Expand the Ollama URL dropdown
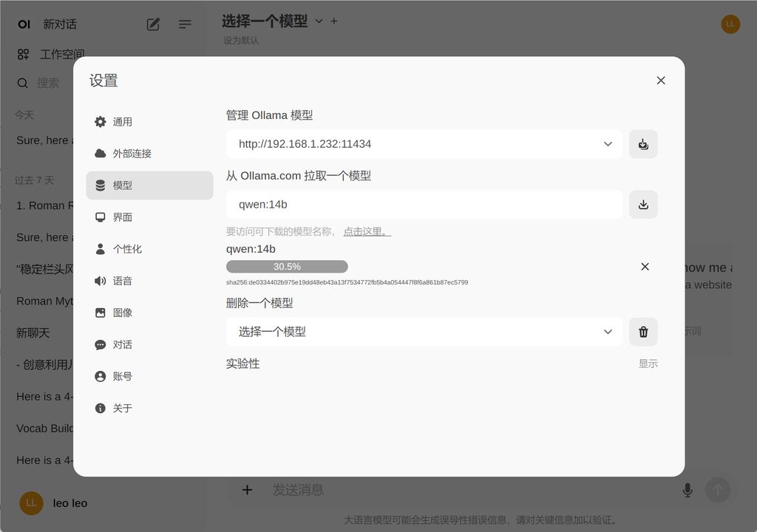 tap(608, 144)
